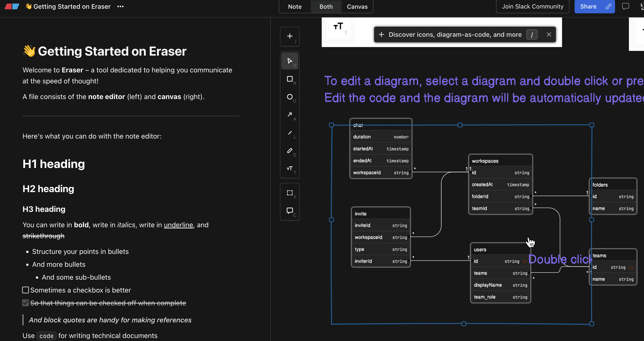
Task: Open the plus insert menu
Action: tap(290, 36)
